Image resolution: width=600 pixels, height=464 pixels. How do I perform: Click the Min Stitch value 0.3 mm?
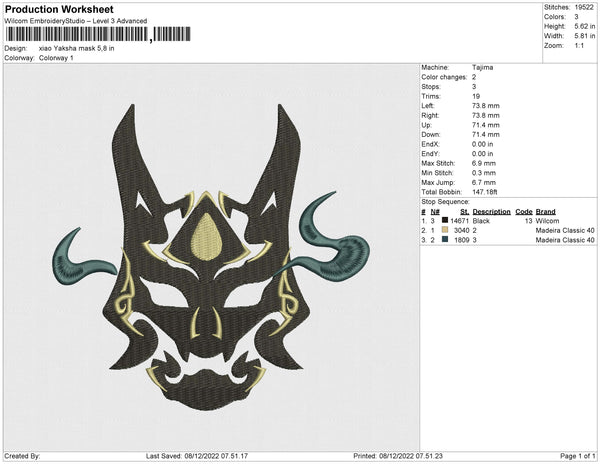pyautogui.click(x=484, y=173)
